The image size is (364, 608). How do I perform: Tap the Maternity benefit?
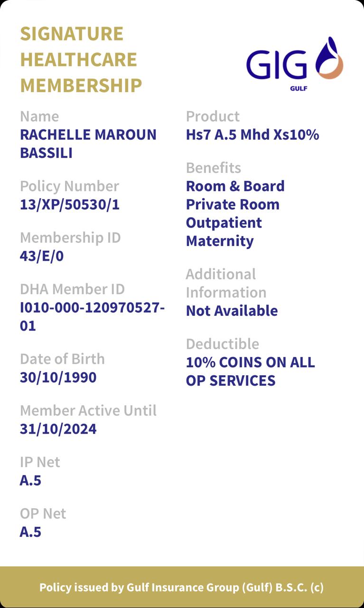point(220,241)
